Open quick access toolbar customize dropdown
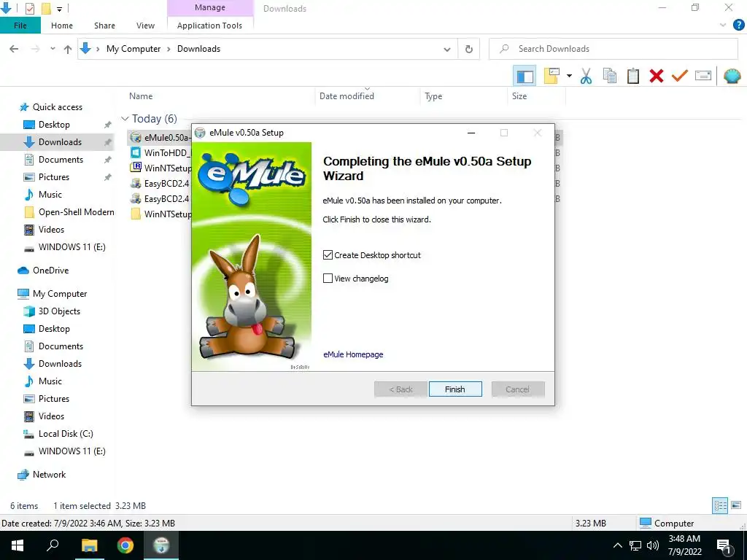The height and width of the screenshot is (560, 747). [x=59, y=9]
